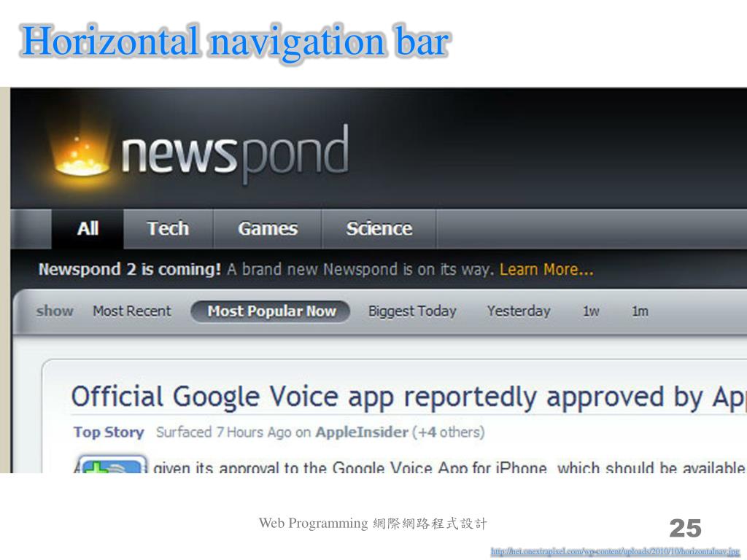Open the horizontalnav.jpg source URL
This screenshot has width=747, height=560.
[615, 551]
